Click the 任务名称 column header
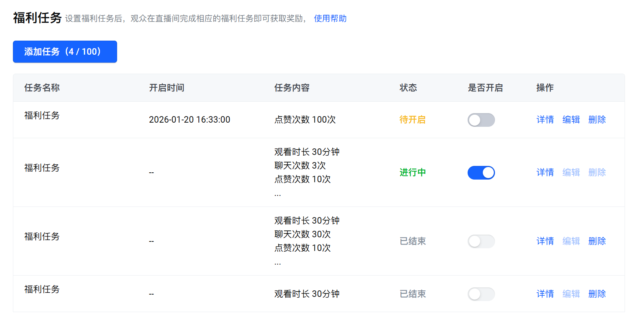The image size is (644, 328). click(x=42, y=88)
